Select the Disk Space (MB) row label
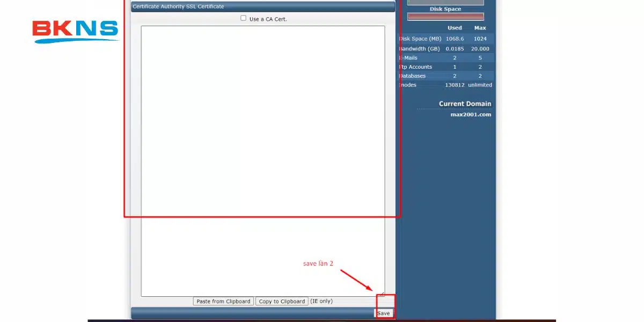 [x=421, y=39]
